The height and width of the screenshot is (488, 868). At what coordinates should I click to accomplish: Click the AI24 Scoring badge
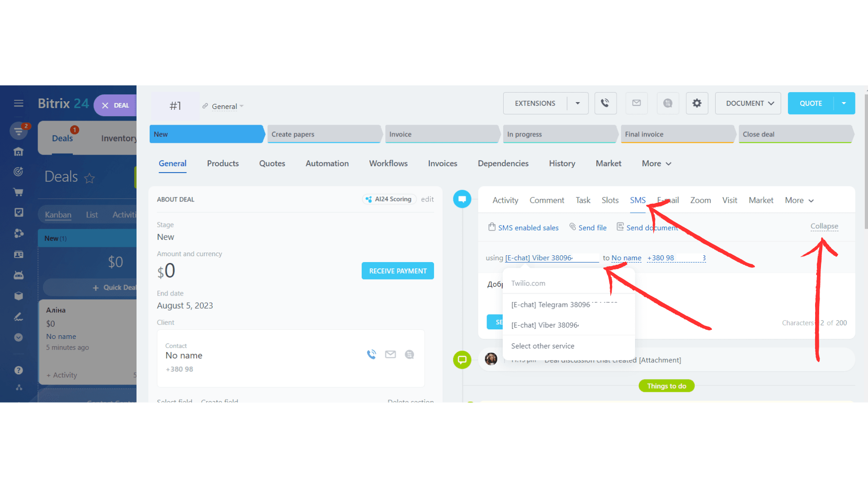click(389, 199)
